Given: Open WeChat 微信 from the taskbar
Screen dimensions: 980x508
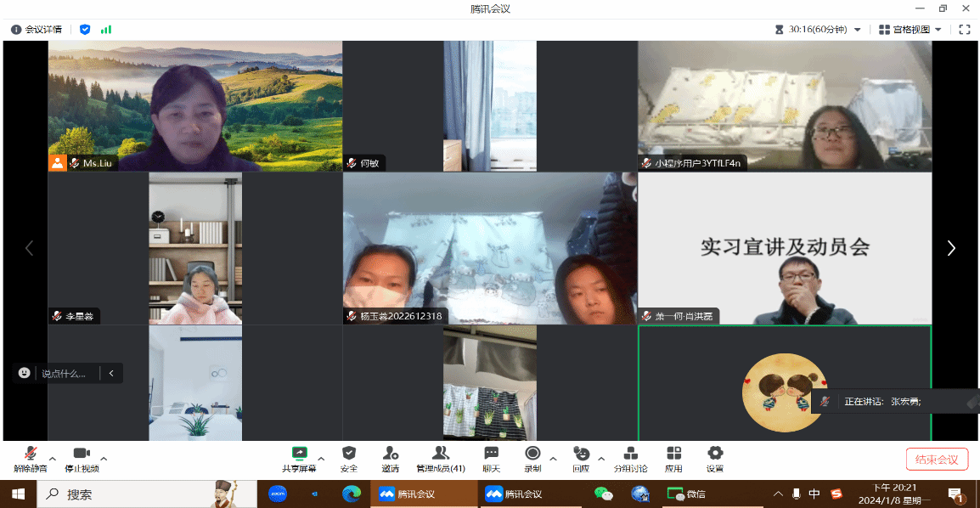Looking at the screenshot, I should tap(686, 494).
